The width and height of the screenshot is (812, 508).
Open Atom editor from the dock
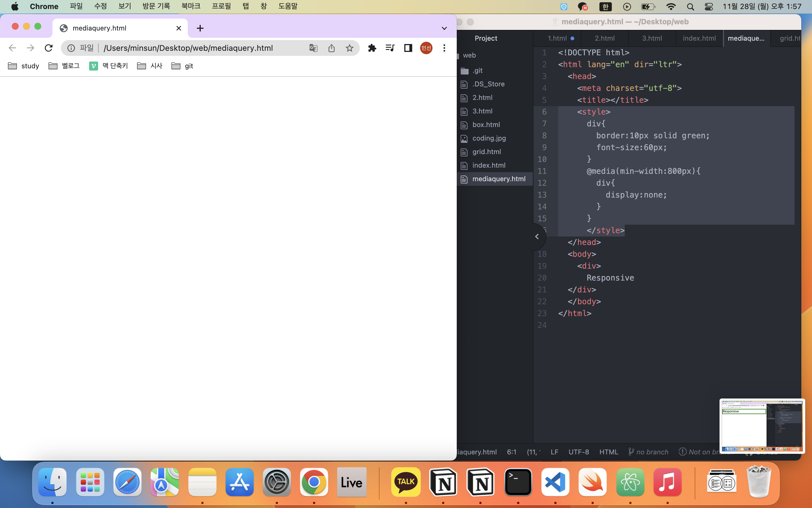pyautogui.click(x=630, y=482)
